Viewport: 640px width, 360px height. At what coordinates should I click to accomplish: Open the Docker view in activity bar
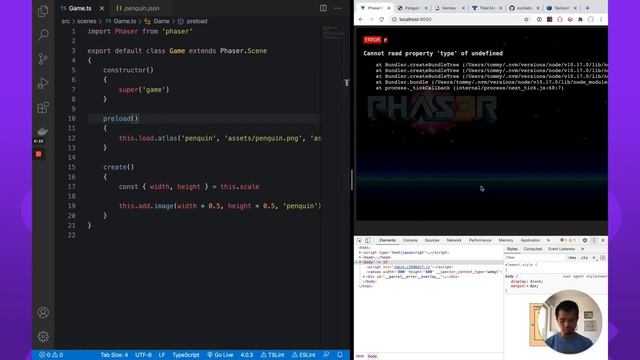(x=42, y=131)
